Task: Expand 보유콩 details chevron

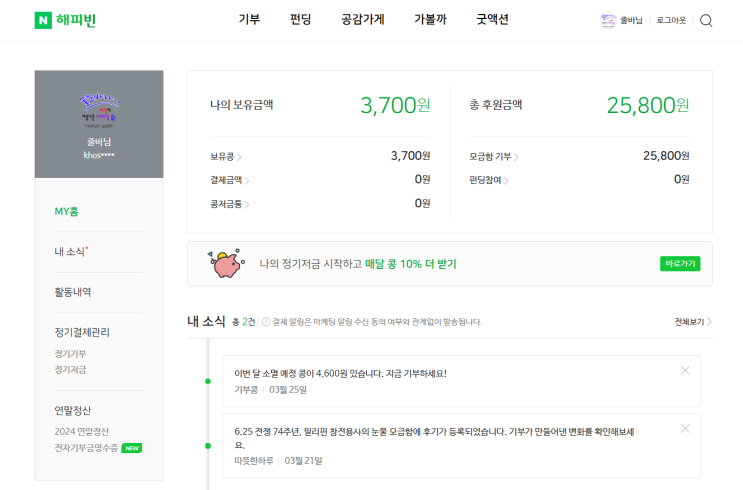Action: coord(239,157)
